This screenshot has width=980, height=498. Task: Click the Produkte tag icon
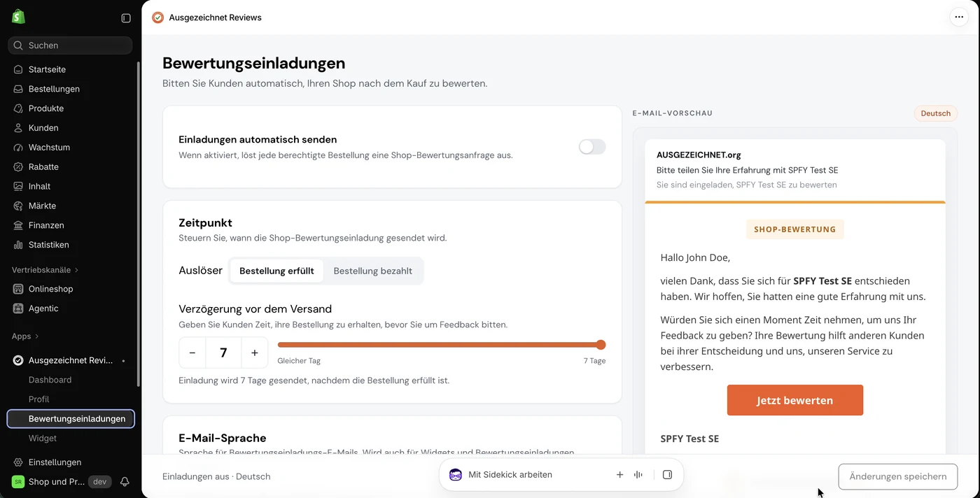pyautogui.click(x=18, y=108)
